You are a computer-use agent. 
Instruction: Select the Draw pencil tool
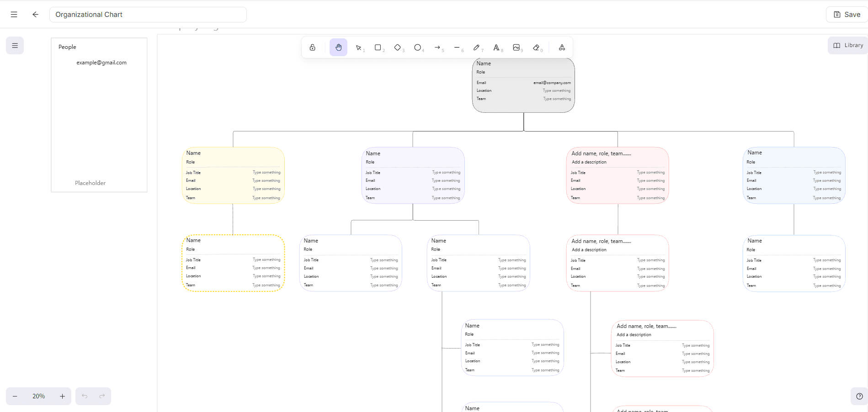(x=477, y=48)
